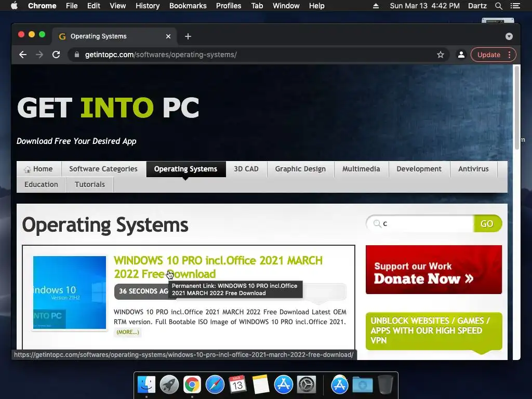
Task: Open the Education navigation tab
Action: click(41, 184)
